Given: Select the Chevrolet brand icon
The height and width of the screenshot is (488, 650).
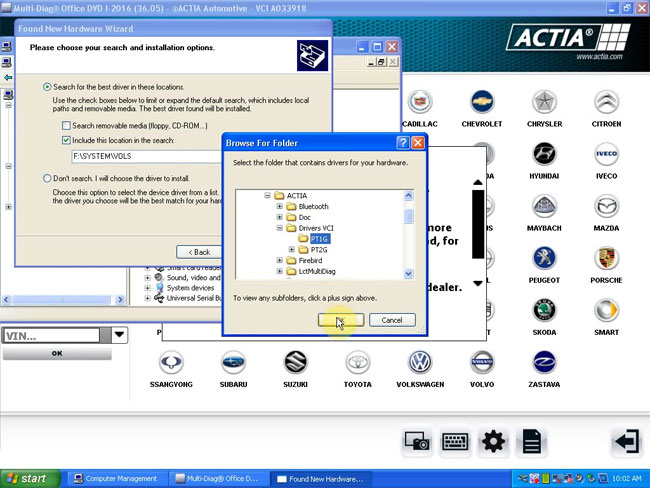Looking at the screenshot, I should (x=482, y=102).
